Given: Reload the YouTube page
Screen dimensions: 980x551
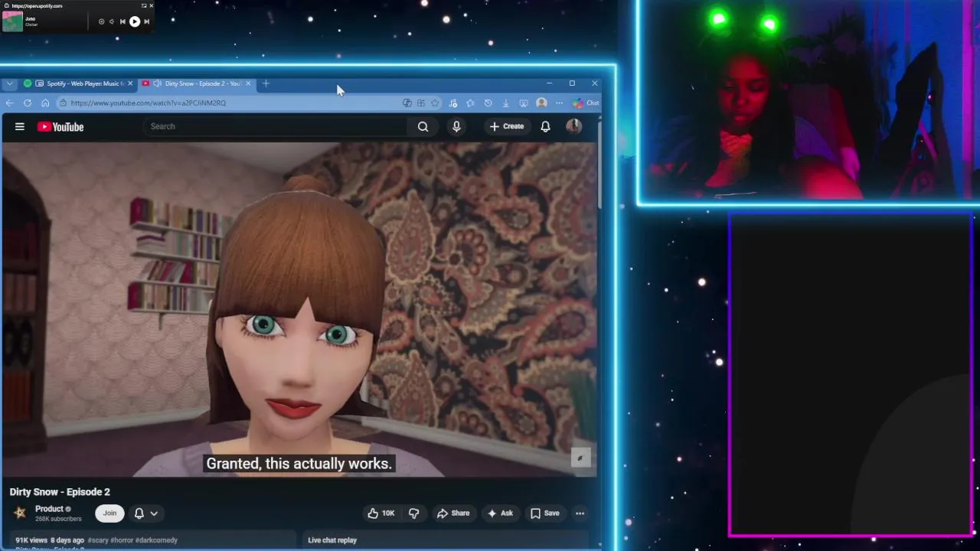Looking at the screenshot, I should coord(28,103).
